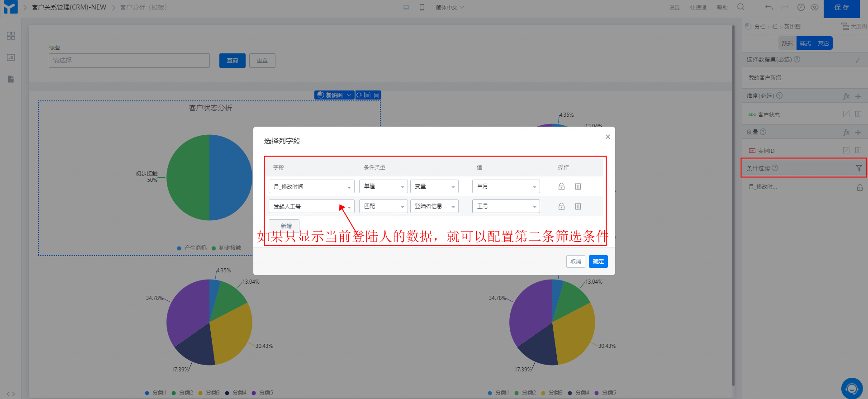
Task: Toggle the lock on the 发起人工号 row
Action: [561, 206]
